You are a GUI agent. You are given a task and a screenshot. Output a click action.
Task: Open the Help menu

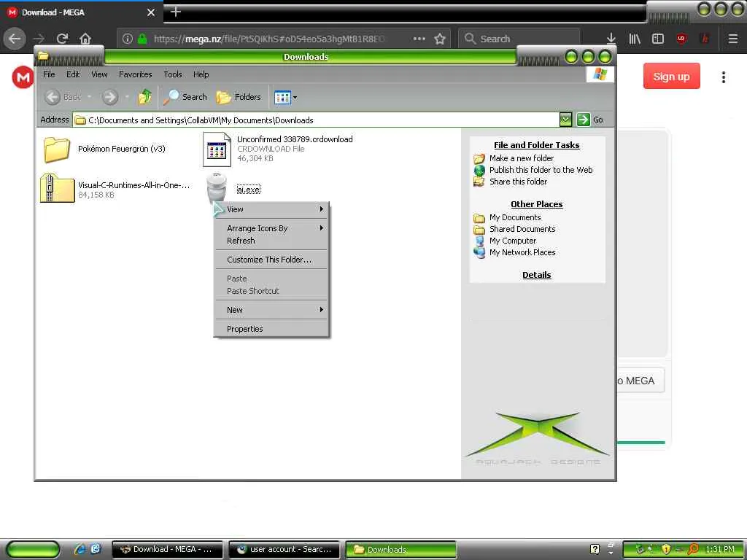201,74
